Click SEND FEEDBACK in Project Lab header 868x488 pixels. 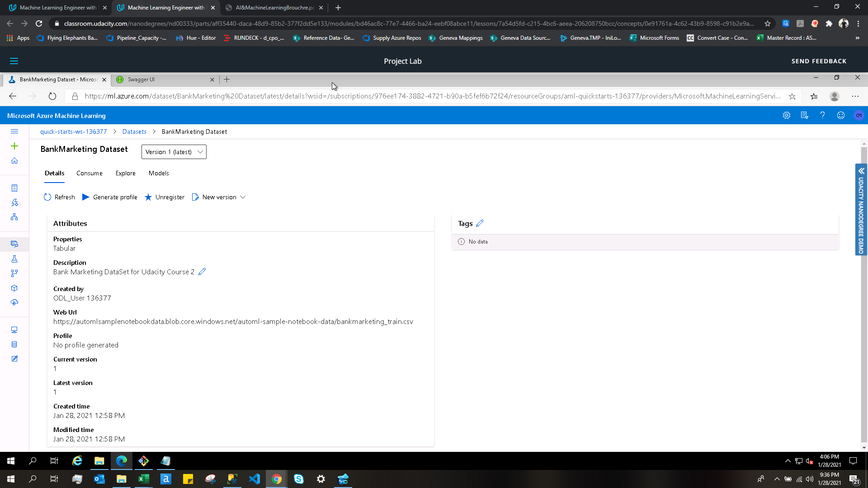point(819,61)
